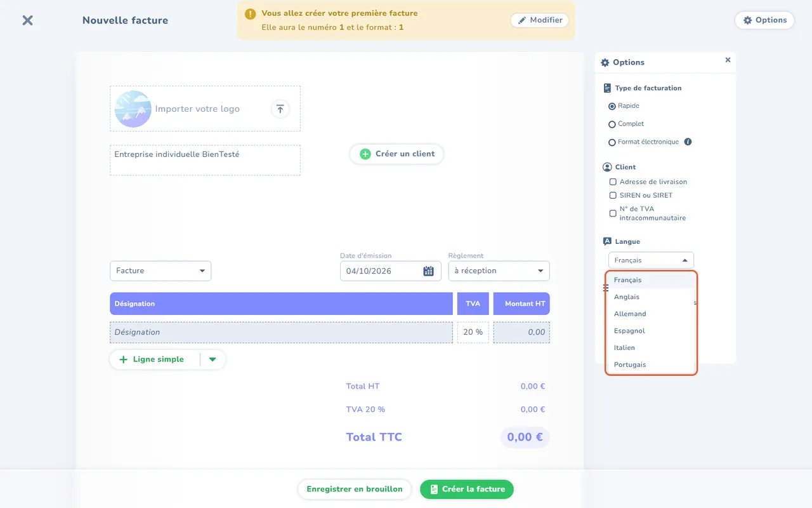Screen dimensions: 812x508
Task: Click the placeholder logo image
Action: click(133, 109)
